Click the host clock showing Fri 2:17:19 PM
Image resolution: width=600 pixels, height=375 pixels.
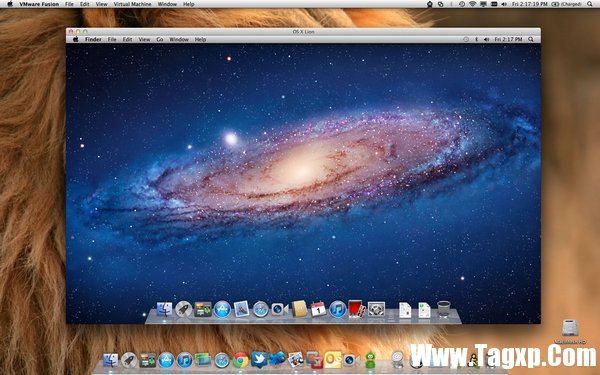tap(529, 4)
